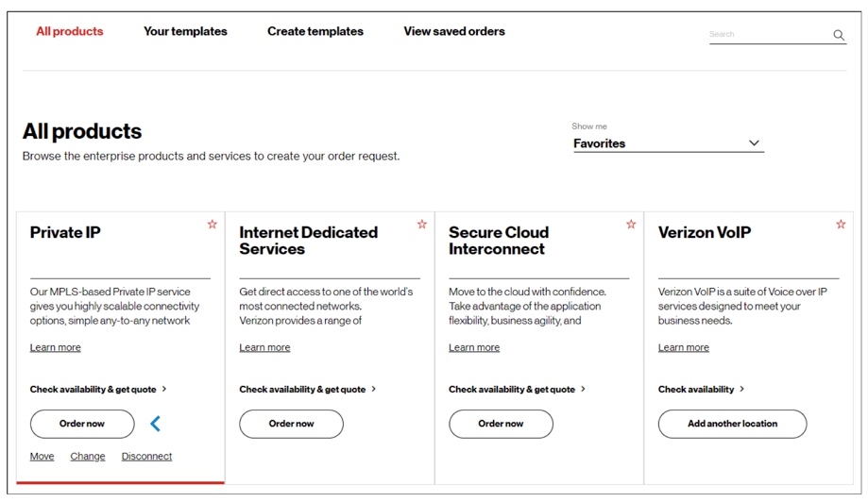Expand Verizon VoIP Check availability arrow
The height and width of the screenshot is (502, 868).
742,389
